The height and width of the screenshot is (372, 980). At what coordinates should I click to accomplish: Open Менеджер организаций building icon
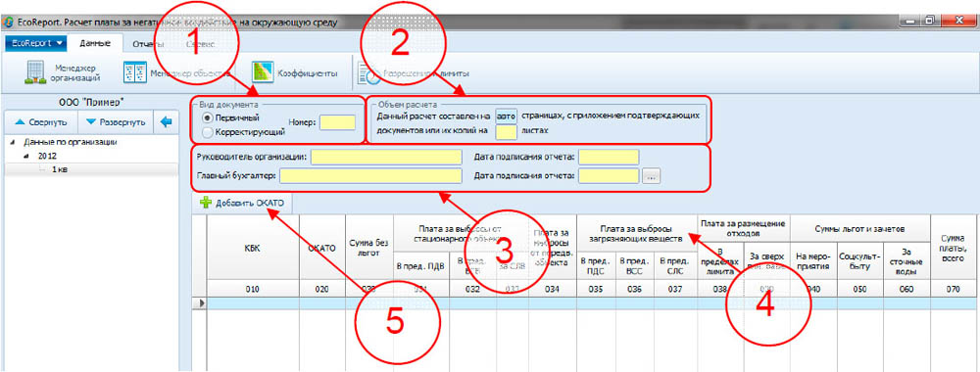point(34,72)
